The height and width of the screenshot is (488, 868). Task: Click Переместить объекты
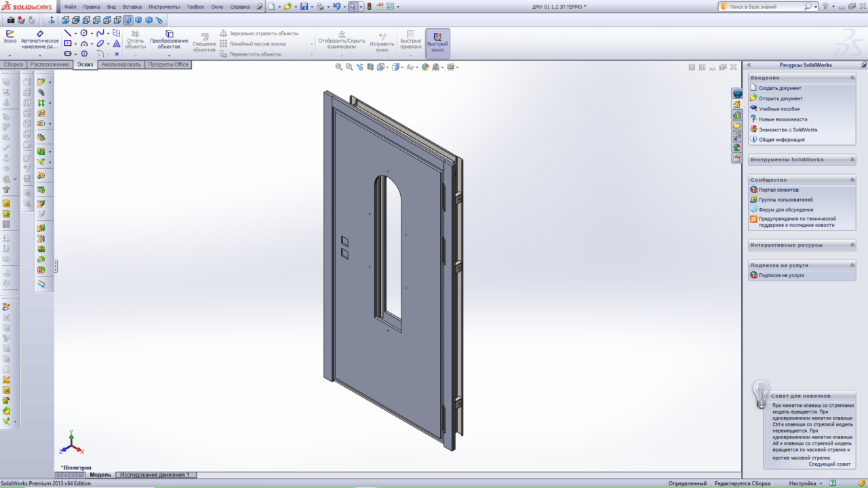[250, 54]
